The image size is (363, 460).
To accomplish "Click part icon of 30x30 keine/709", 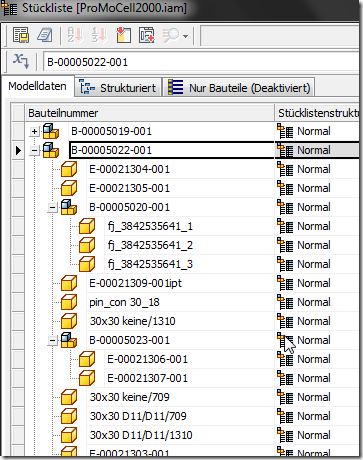I will (x=69, y=397).
